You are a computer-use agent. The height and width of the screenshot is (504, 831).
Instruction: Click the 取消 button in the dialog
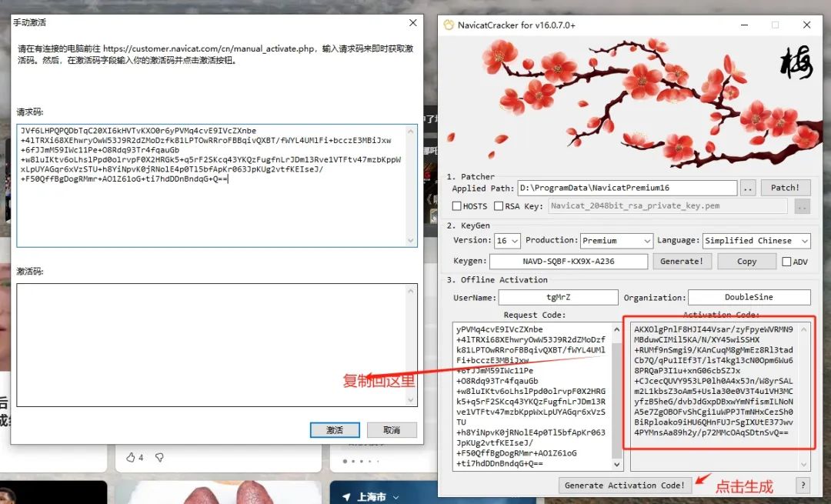click(392, 430)
